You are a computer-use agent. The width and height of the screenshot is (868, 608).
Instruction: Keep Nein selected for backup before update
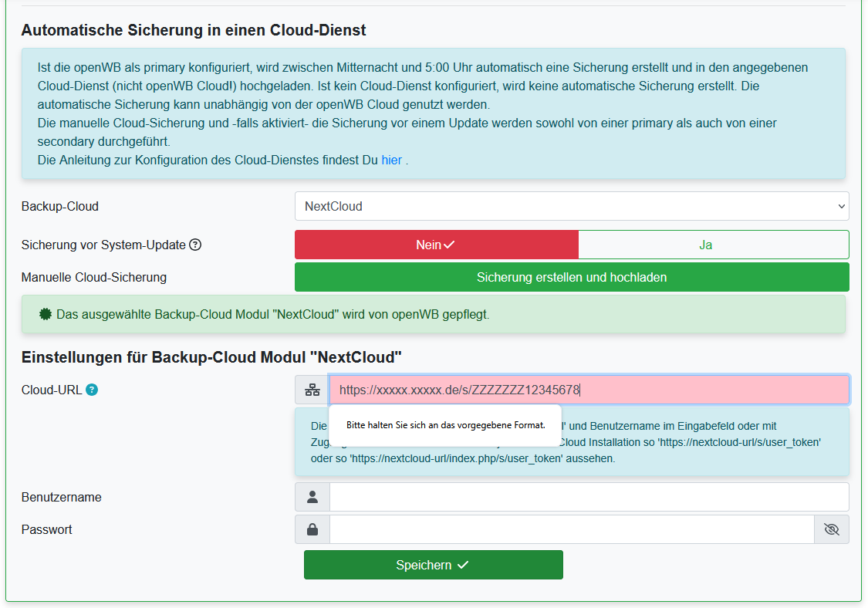click(436, 244)
